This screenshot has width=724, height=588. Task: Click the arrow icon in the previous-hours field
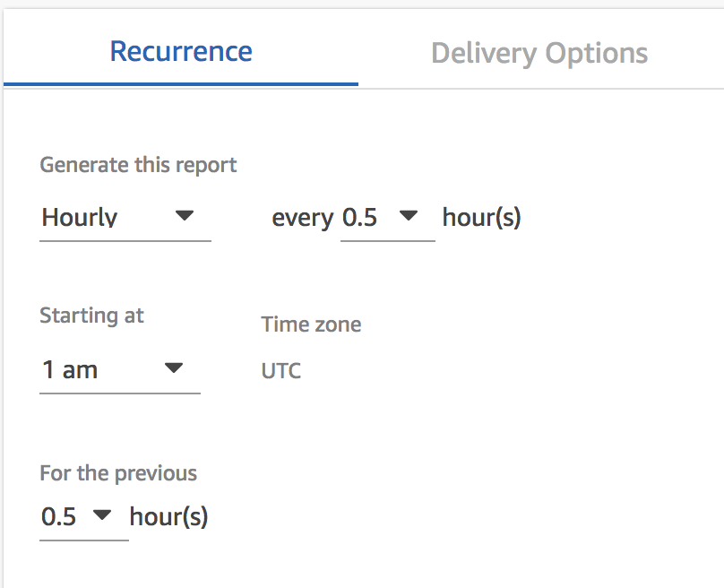(102, 514)
